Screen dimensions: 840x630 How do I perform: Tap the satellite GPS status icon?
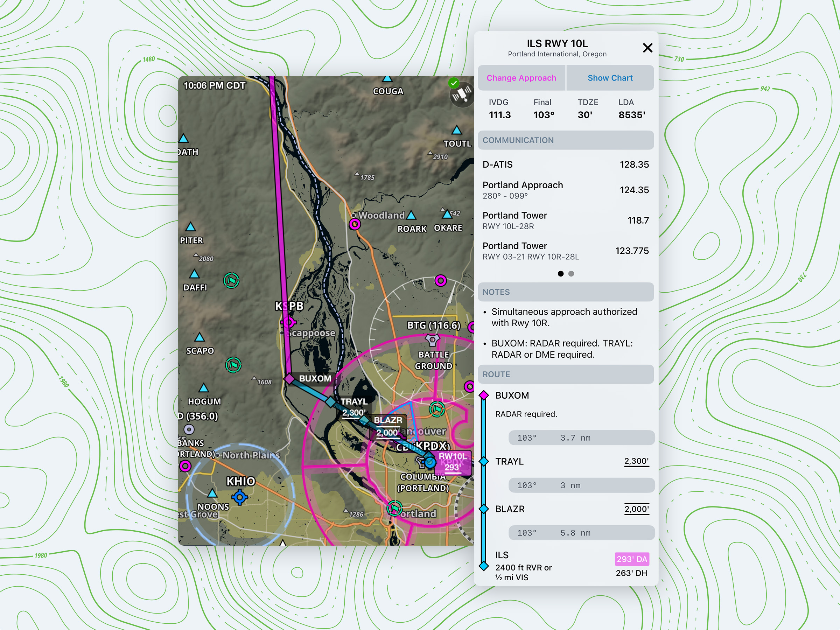tap(461, 94)
